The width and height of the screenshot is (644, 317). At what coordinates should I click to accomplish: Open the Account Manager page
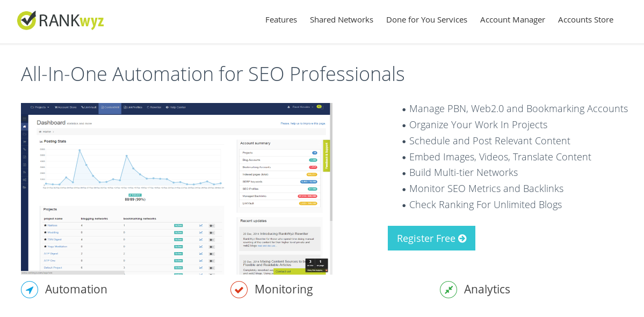[x=512, y=20]
